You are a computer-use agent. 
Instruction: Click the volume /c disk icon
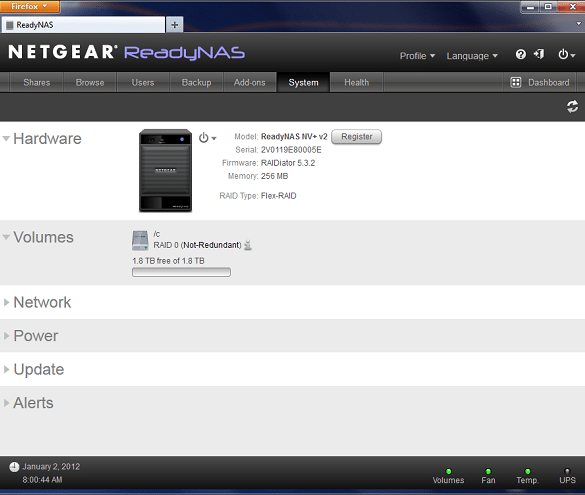click(140, 240)
